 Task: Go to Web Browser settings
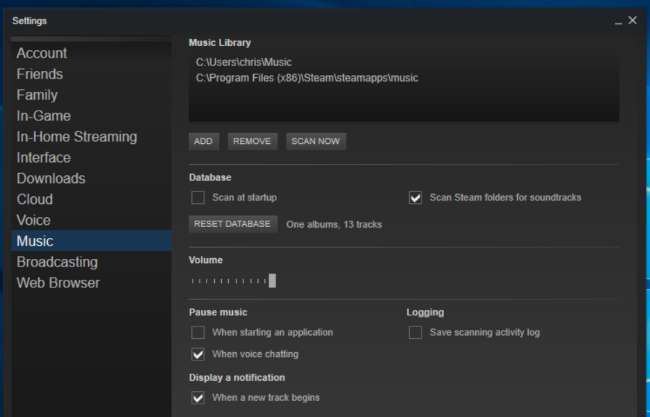(x=58, y=283)
